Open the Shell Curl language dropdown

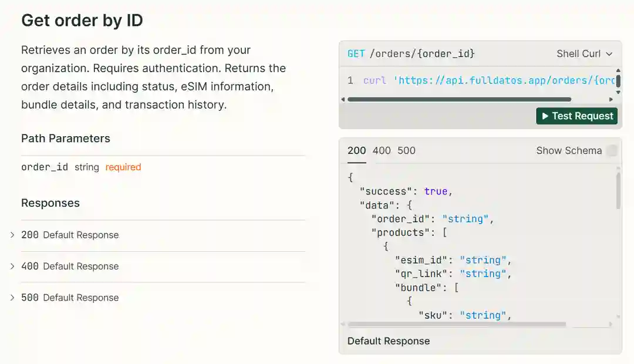pos(584,54)
